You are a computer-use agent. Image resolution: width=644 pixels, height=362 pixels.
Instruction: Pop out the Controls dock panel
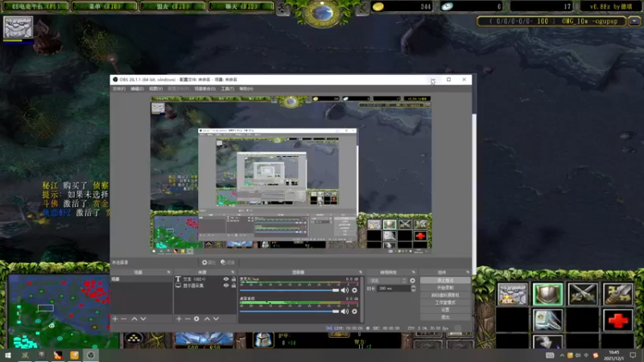(468, 272)
